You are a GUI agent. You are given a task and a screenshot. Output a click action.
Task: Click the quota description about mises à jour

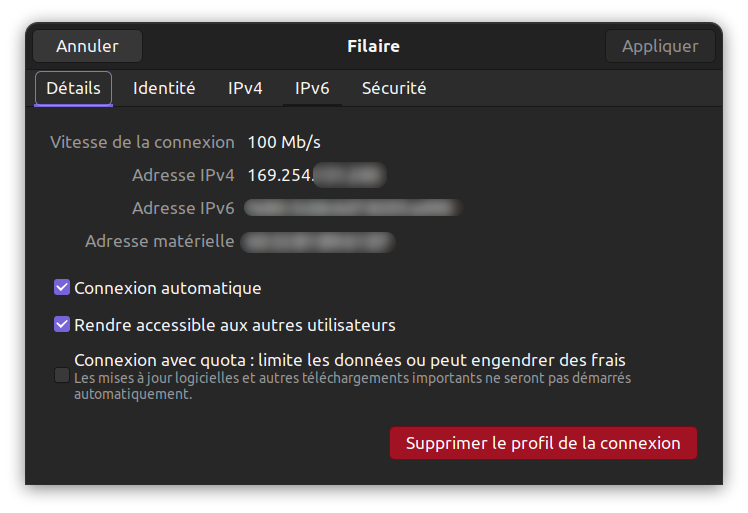tap(352, 386)
